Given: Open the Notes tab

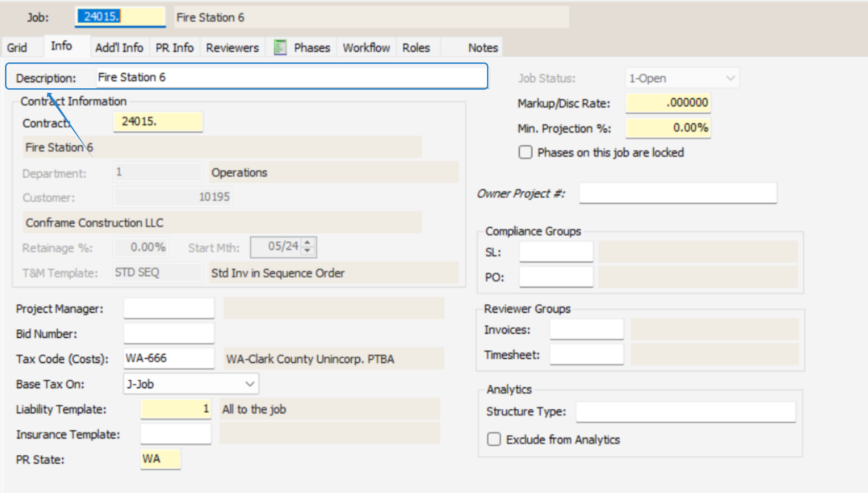Looking at the screenshot, I should pyautogui.click(x=483, y=47).
